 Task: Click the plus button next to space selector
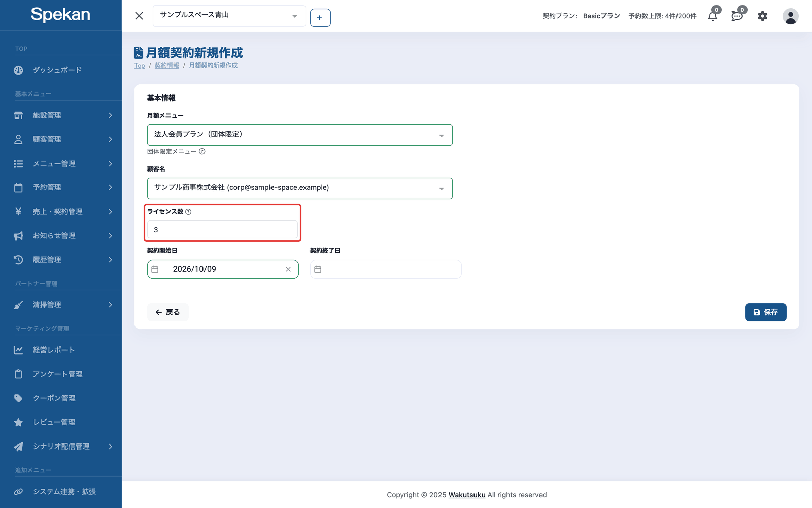point(320,18)
